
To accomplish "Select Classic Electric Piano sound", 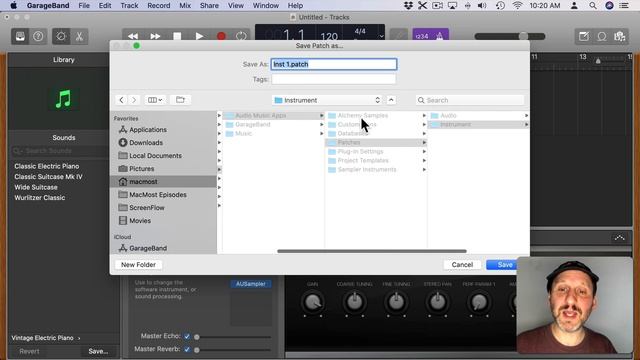I will click(x=47, y=166).
